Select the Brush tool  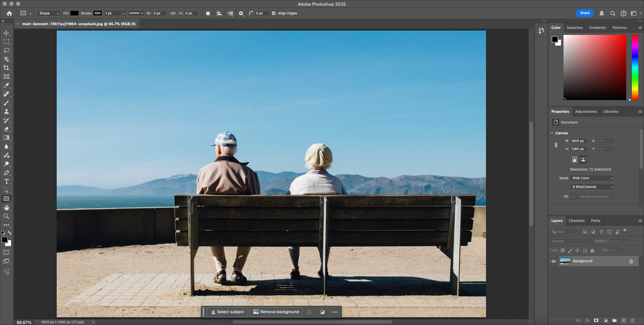coord(7,103)
